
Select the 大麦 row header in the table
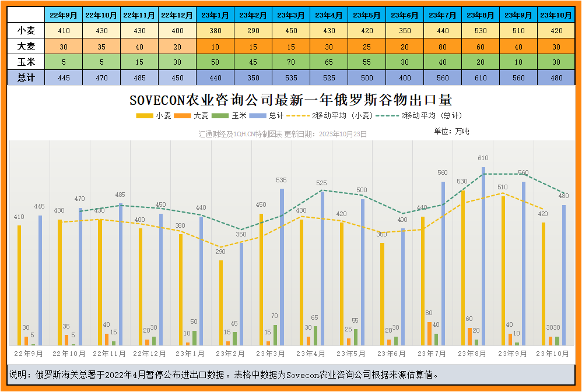click(x=25, y=45)
